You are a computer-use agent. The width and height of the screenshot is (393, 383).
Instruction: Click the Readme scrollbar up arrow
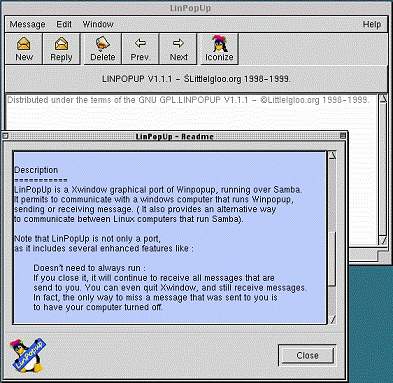[332, 155]
